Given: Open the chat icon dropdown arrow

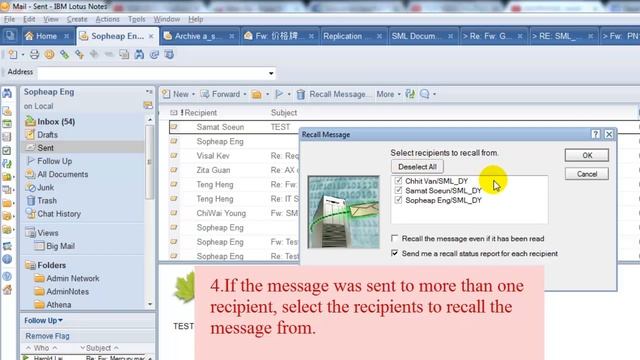Looking at the screenshot, I should click(434, 94).
